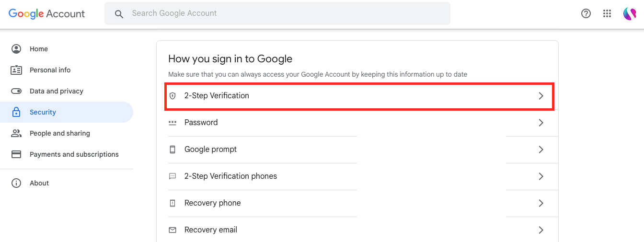Click the 2-Step Verification shield icon
This screenshot has width=644, height=242.
172,96
